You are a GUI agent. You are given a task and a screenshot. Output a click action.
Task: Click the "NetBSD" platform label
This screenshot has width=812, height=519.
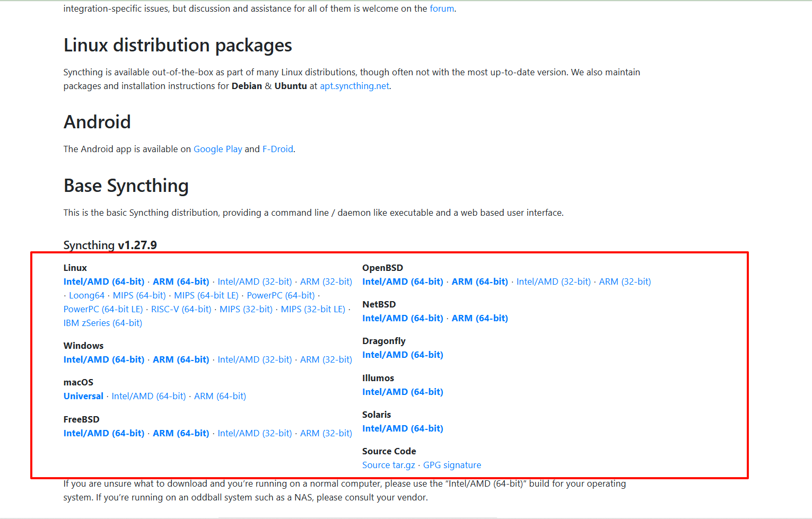point(379,304)
